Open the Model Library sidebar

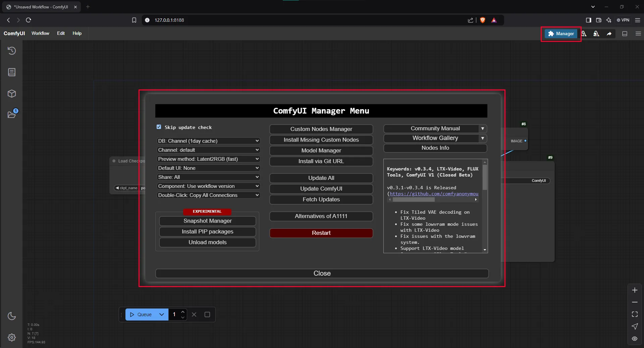pos(12,94)
